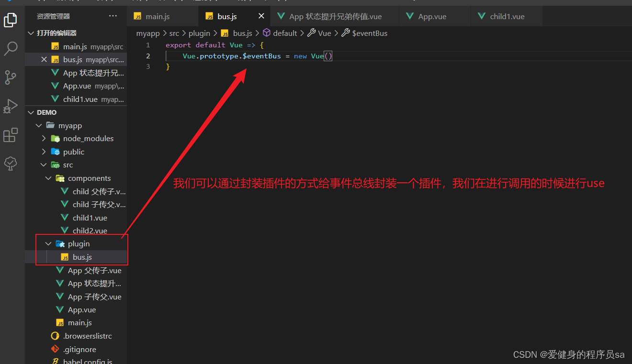Open the Search view in activity bar
The image size is (632, 364).
[11, 48]
